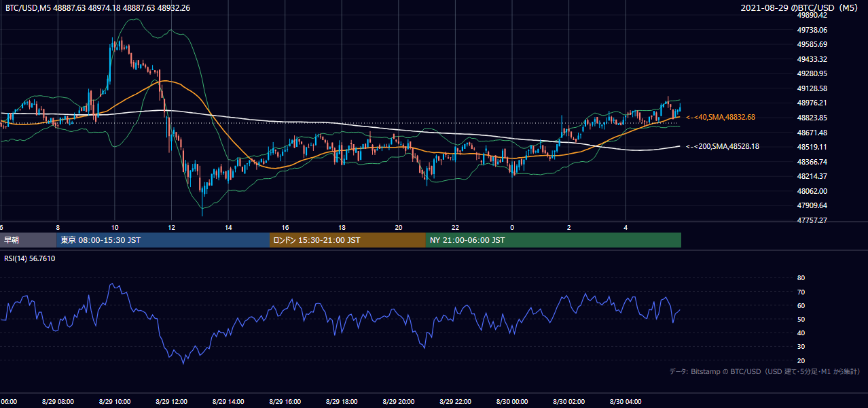Image resolution: width=868 pixels, height=408 pixels.
Task: Click the 8/29 18:00 time label
Action: pos(342,402)
